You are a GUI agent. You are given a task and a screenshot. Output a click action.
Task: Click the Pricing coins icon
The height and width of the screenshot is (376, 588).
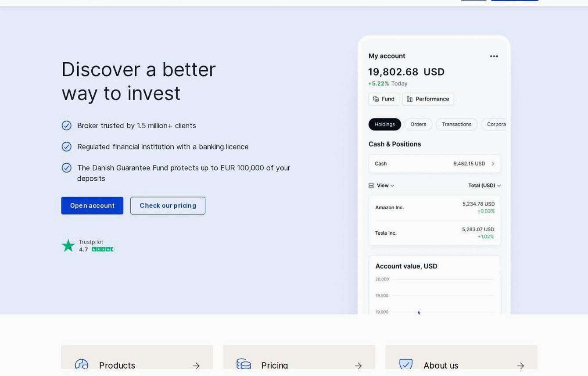click(244, 365)
